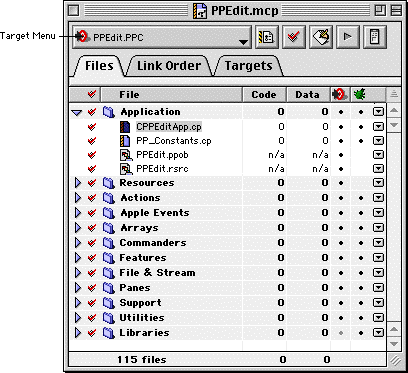Click the target column header icon

pyautogui.click(x=340, y=95)
